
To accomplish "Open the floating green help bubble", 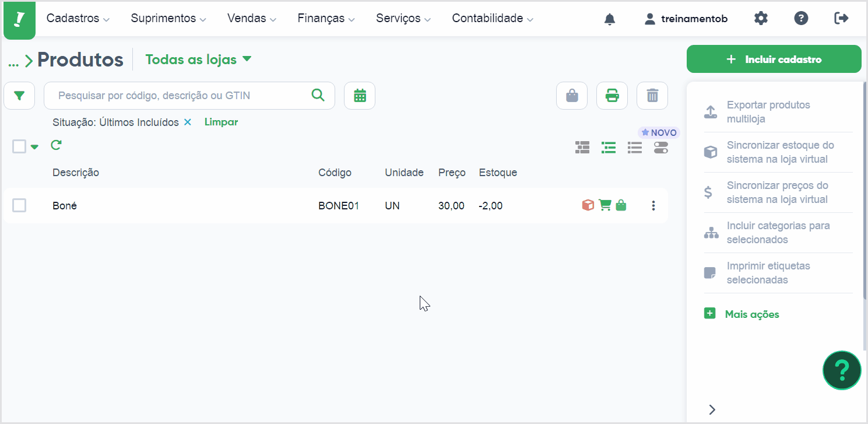I will 842,370.
